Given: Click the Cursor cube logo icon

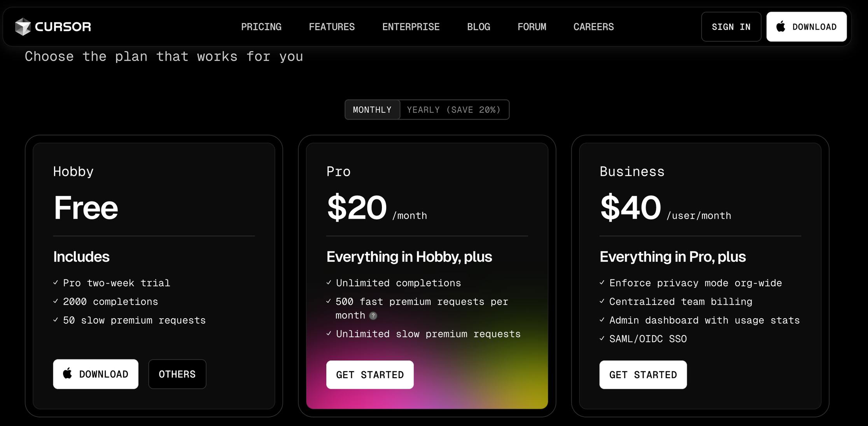Looking at the screenshot, I should tap(23, 26).
